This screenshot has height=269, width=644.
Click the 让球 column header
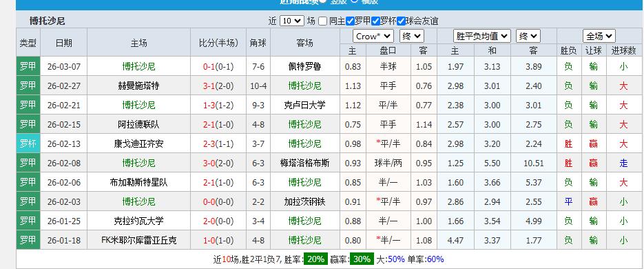594,50
